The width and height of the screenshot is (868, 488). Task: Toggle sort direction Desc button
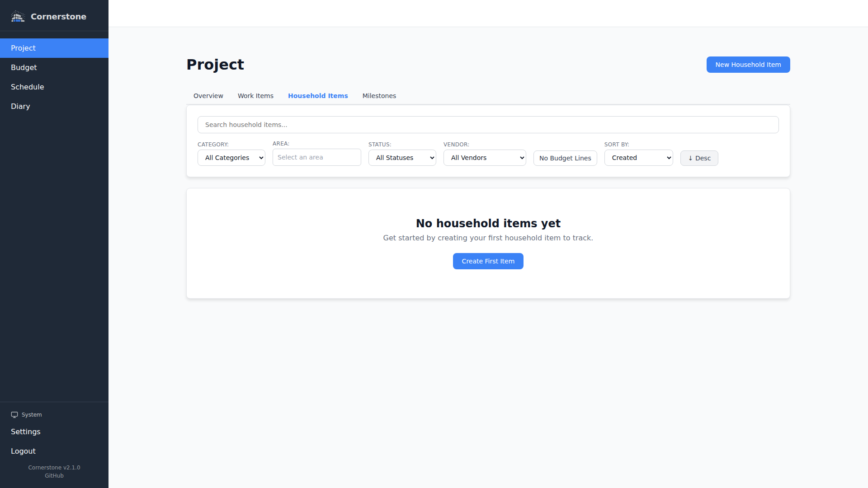click(699, 158)
